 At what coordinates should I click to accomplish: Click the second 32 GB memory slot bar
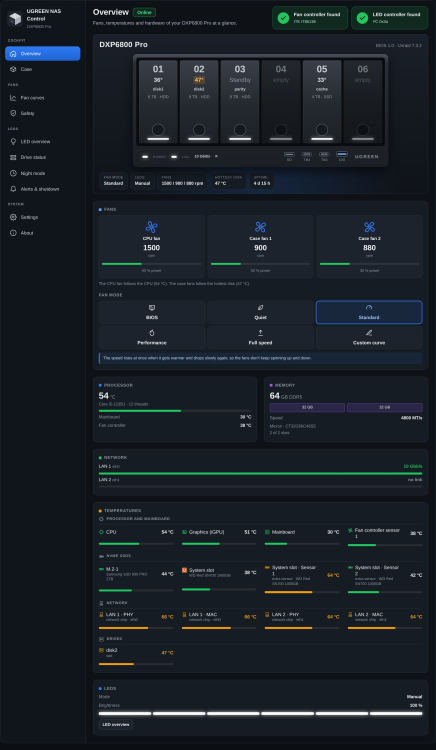[385, 408]
